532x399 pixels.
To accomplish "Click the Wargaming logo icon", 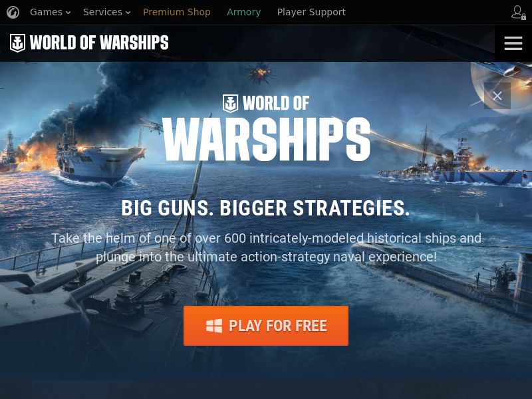I will pyautogui.click(x=13, y=12).
